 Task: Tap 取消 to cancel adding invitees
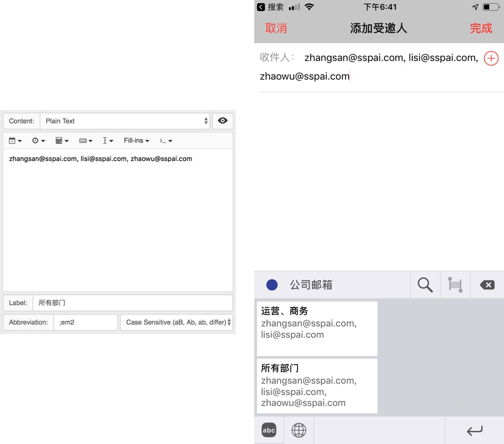[x=276, y=28]
